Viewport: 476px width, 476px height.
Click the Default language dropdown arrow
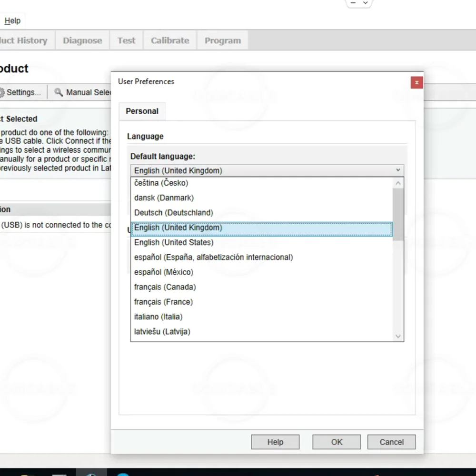pyautogui.click(x=398, y=170)
